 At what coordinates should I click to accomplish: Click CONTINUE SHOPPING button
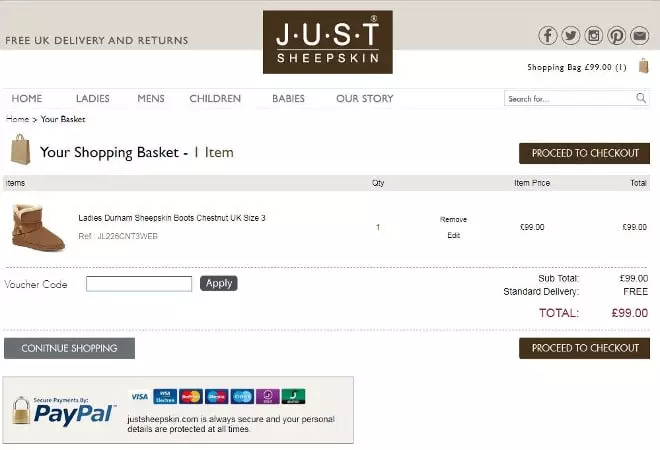tap(69, 348)
